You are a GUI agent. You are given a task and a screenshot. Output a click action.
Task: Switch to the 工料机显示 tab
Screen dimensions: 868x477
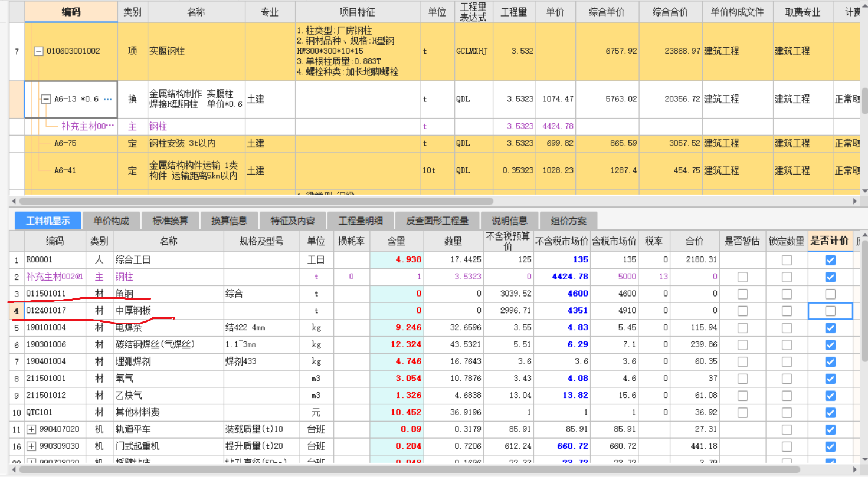click(48, 221)
